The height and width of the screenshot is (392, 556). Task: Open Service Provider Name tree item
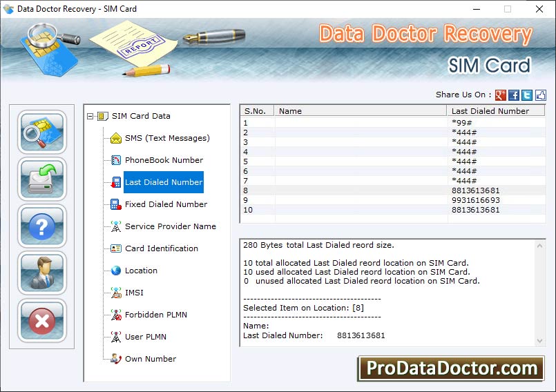[170, 226]
